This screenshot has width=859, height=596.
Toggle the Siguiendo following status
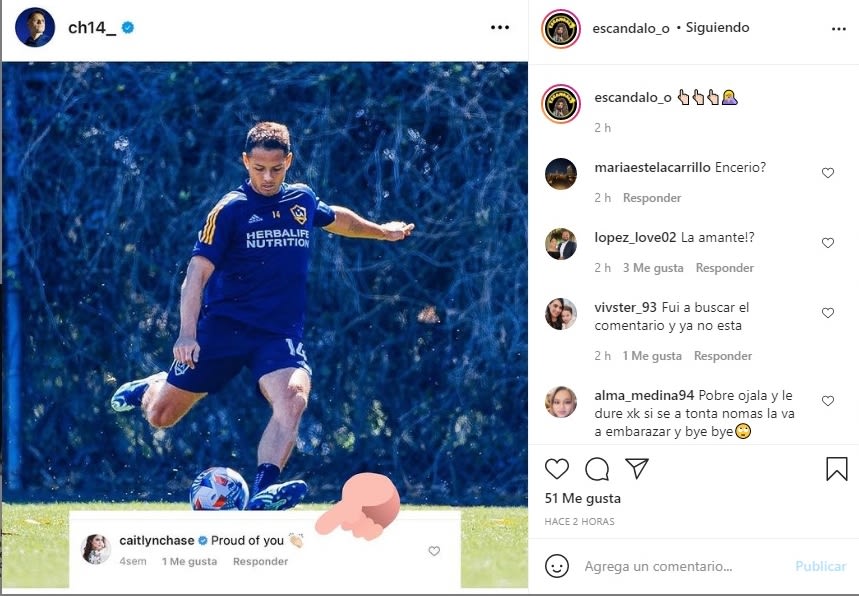pyautogui.click(x=717, y=28)
